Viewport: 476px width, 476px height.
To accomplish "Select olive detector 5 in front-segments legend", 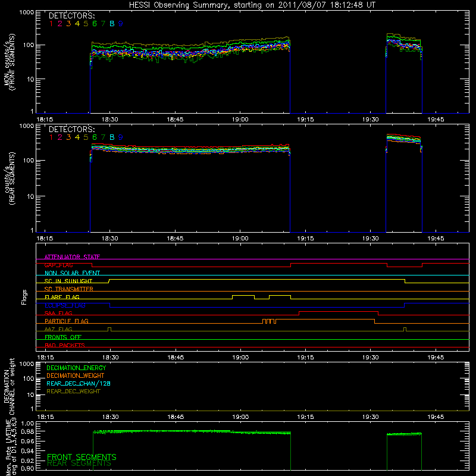I will [x=86, y=24].
